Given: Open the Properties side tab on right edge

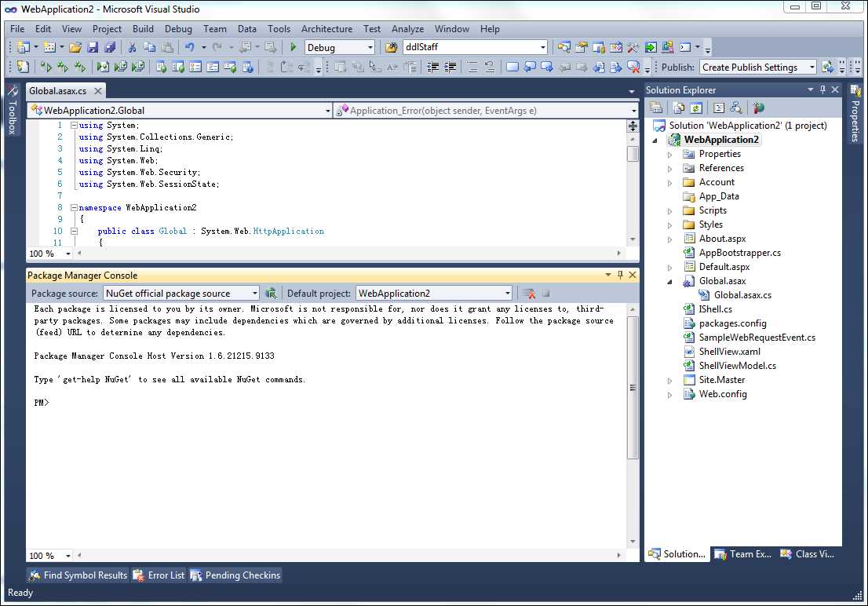Looking at the screenshot, I should (855, 114).
